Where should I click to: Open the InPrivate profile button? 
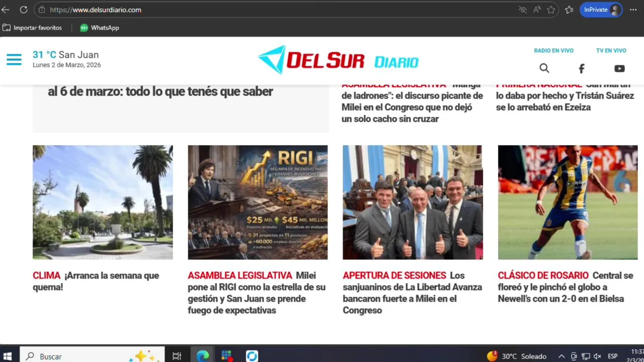(x=601, y=10)
